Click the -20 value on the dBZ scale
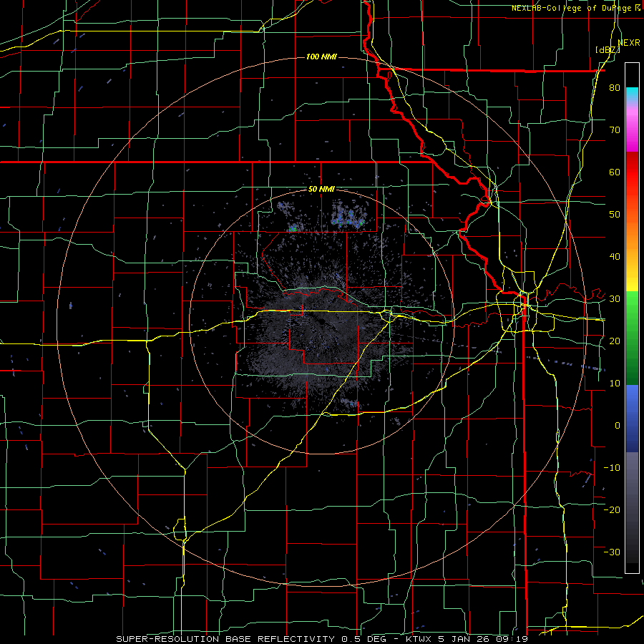Screen dimensions: 644x644 [x=612, y=509]
